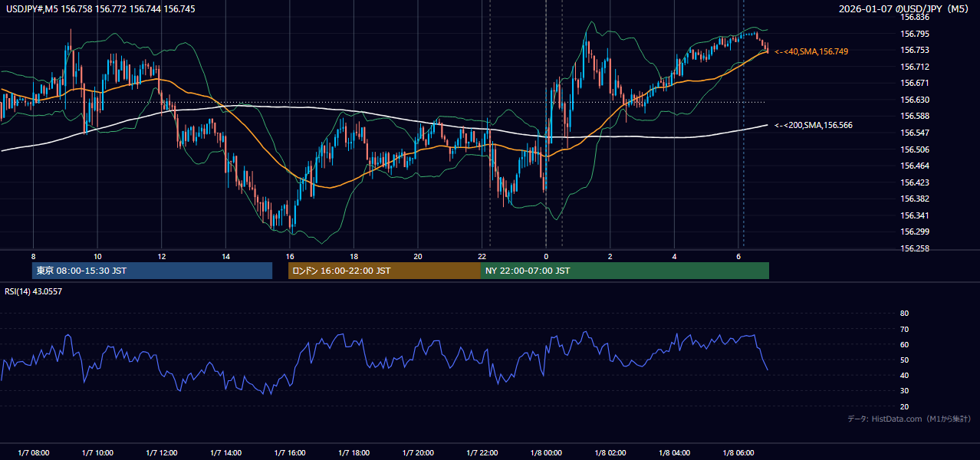Click hour label 16 under the price chart

click(290, 256)
